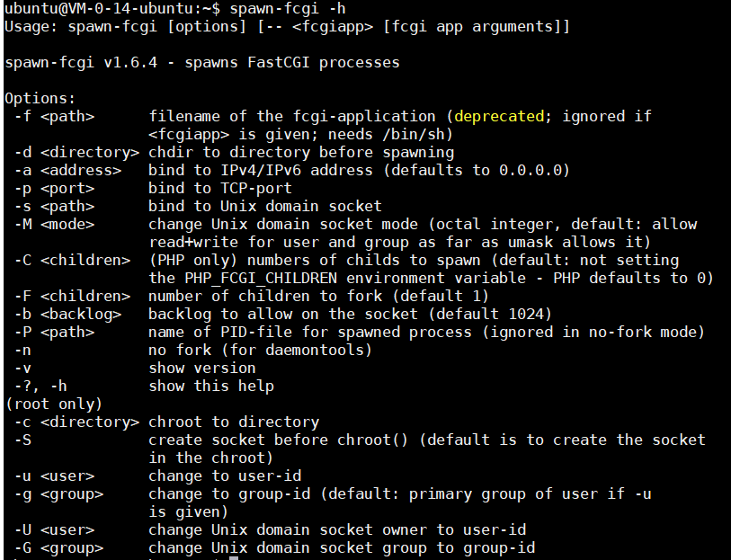Viewport: 731px width, 560px height.
Task: Click the '-F <children>' option
Action: 72,296
